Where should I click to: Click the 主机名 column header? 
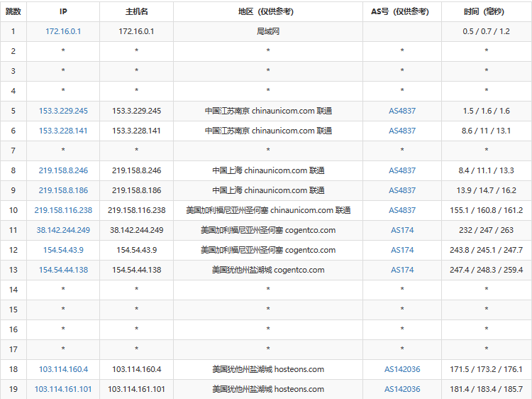pos(136,11)
